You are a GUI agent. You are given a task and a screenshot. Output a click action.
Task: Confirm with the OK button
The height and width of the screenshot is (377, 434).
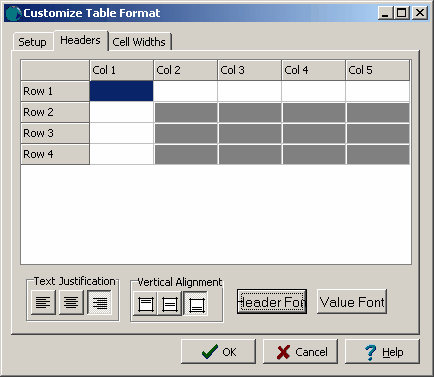(x=219, y=352)
